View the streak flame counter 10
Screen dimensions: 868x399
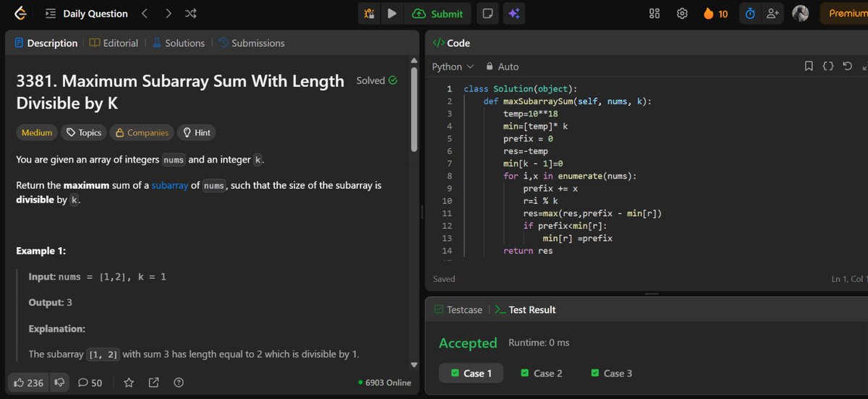[715, 13]
